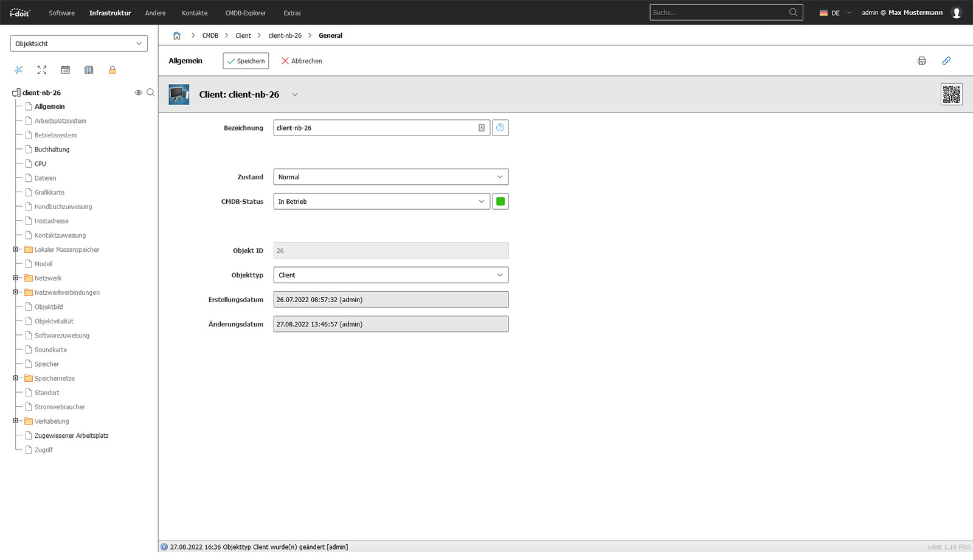Click the green CMDB status color swatch

coord(500,202)
